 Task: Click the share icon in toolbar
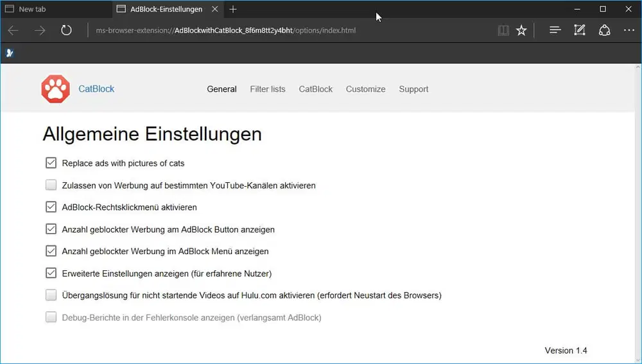(604, 30)
